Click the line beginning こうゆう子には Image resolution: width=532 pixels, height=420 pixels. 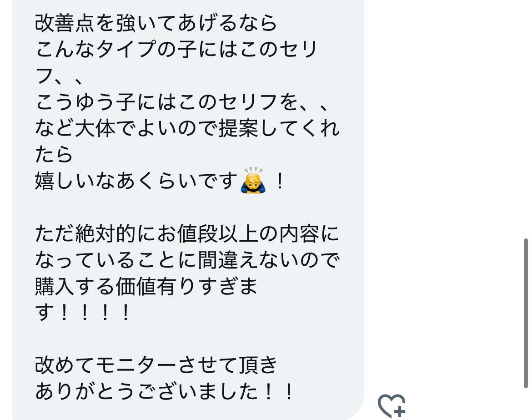[182, 102]
